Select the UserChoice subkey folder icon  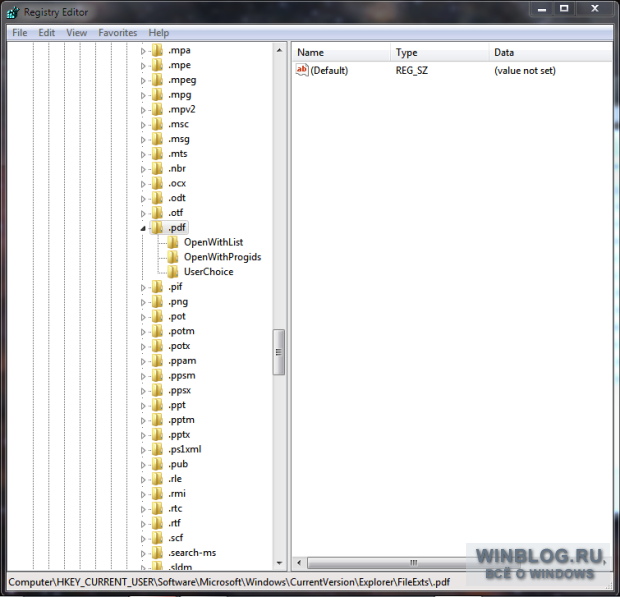tap(173, 272)
